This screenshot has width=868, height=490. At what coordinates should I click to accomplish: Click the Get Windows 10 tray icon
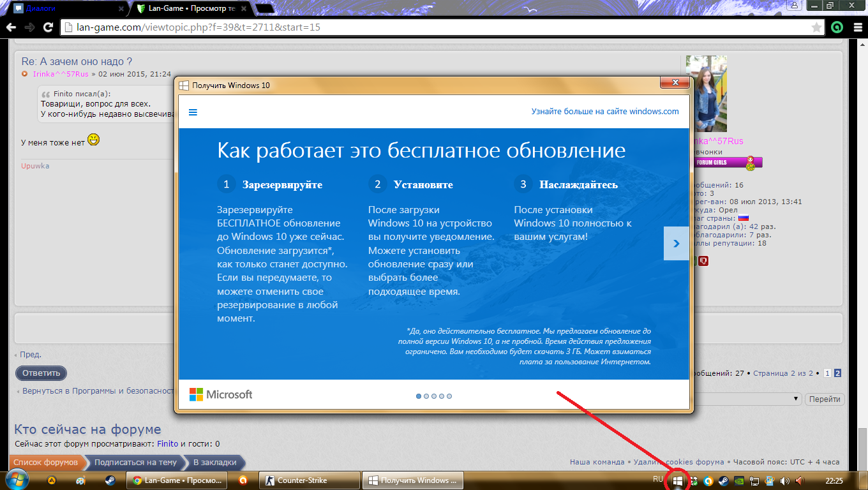click(x=677, y=480)
